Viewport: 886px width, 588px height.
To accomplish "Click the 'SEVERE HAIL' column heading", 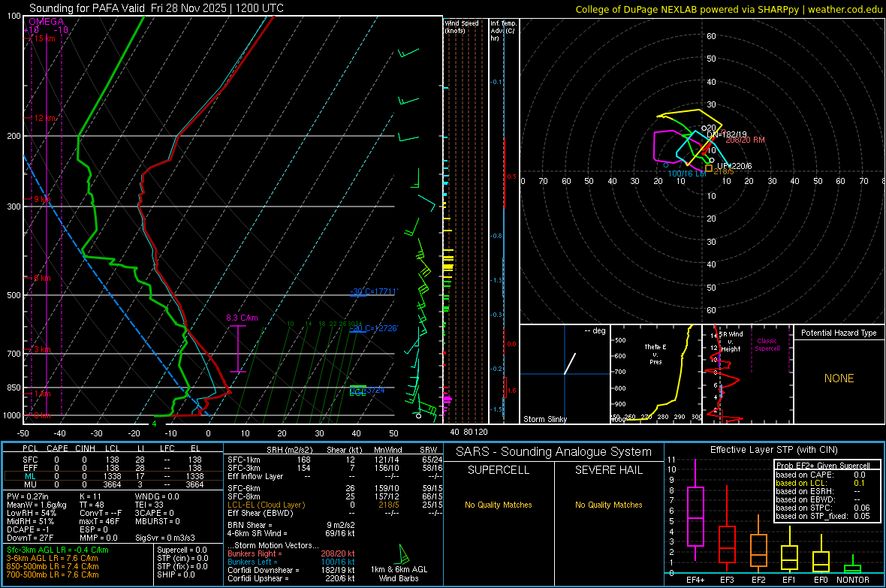I will pyautogui.click(x=608, y=470).
